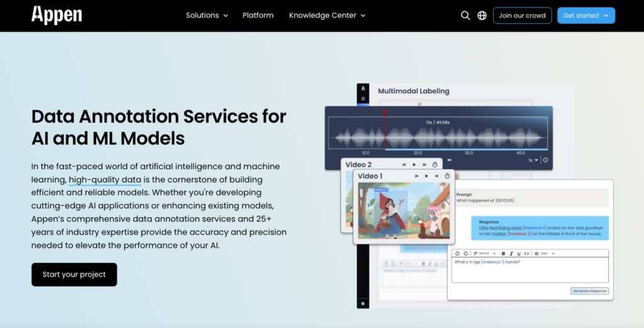Click the '13s / 40.58s' time readout
This screenshot has width=644, height=328.
coord(438,123)
